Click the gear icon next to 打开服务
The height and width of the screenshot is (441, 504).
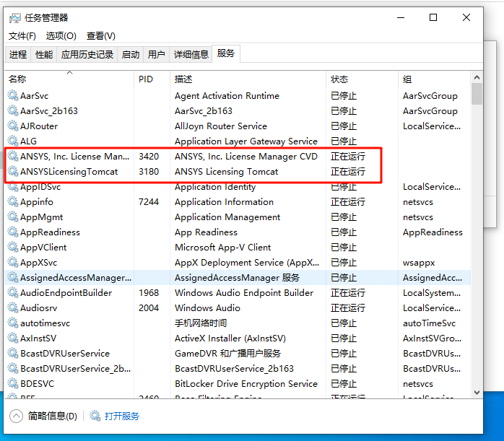point(95,416)
